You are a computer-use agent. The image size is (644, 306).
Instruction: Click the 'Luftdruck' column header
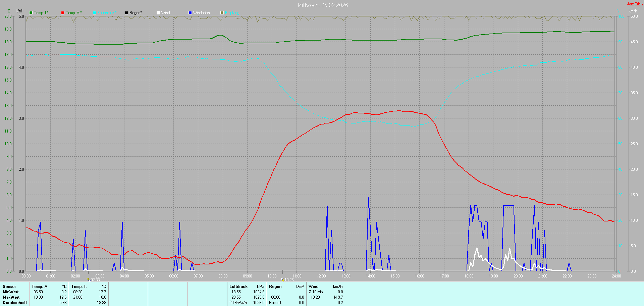point(238,287)
